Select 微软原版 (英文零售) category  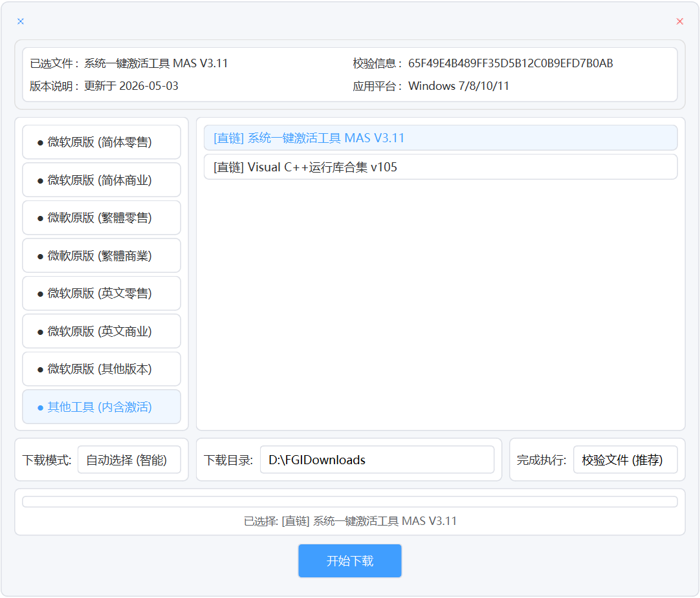[x=102, y=294]
